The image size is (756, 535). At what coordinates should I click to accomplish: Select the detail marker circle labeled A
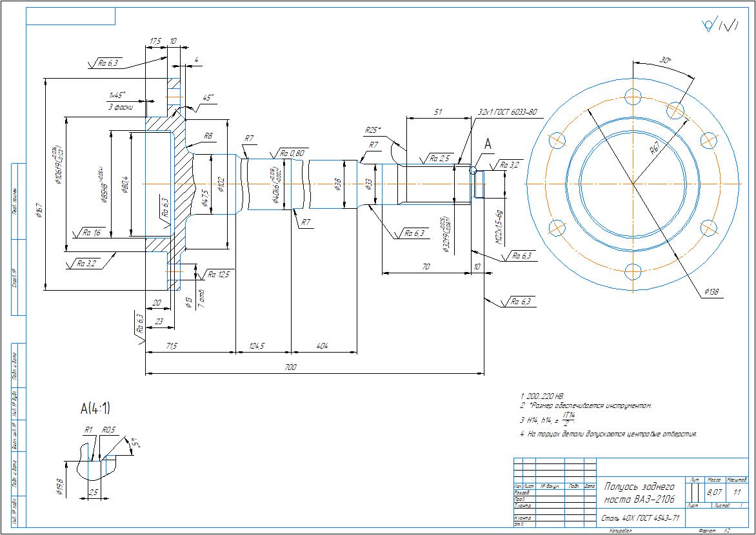point(473,171)
